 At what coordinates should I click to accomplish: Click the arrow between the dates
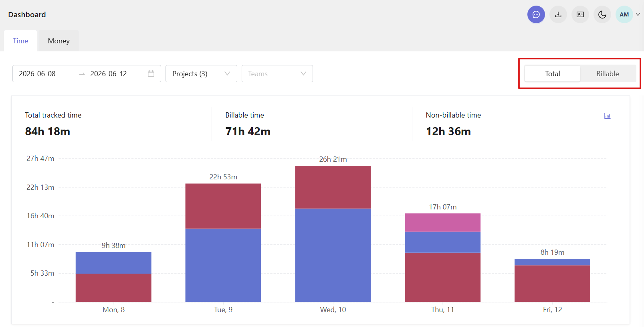[82, 74]
